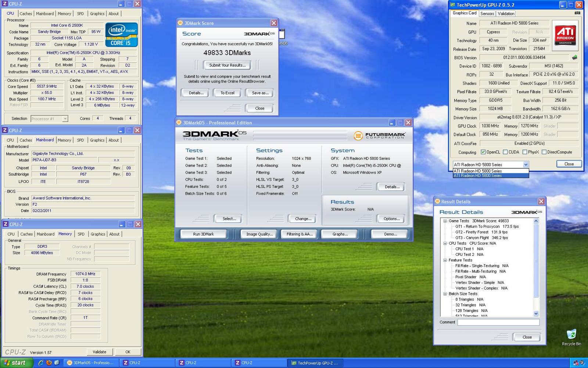Collapse the Game Tests tree node
Screen dimensions: 588x368
point(445,221)
